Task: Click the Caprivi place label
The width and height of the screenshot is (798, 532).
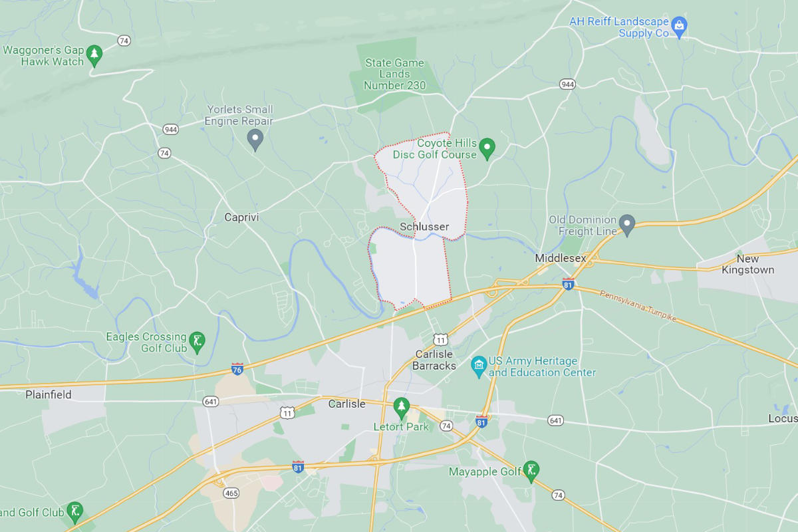Action: point(241,217)
